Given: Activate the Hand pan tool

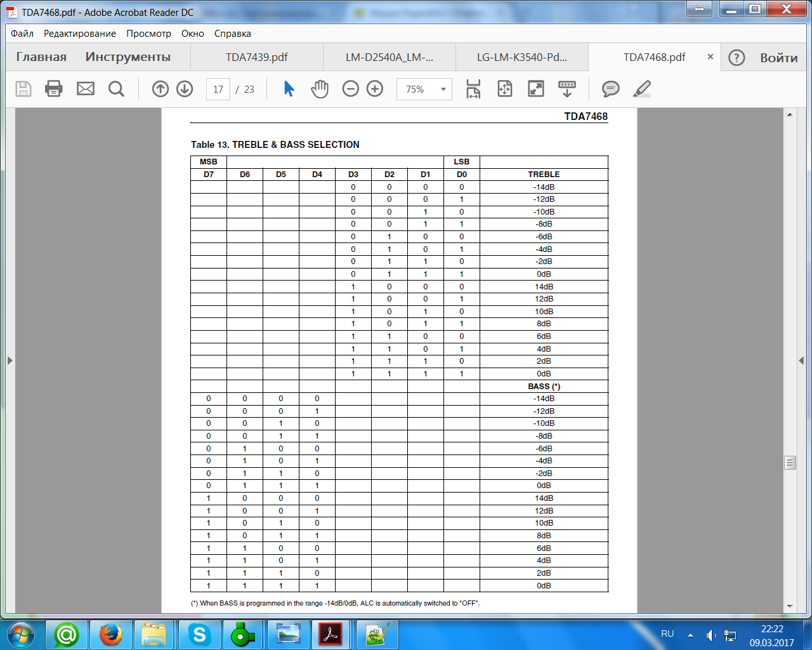Looking at the screenshot, I should pos(320,89).
